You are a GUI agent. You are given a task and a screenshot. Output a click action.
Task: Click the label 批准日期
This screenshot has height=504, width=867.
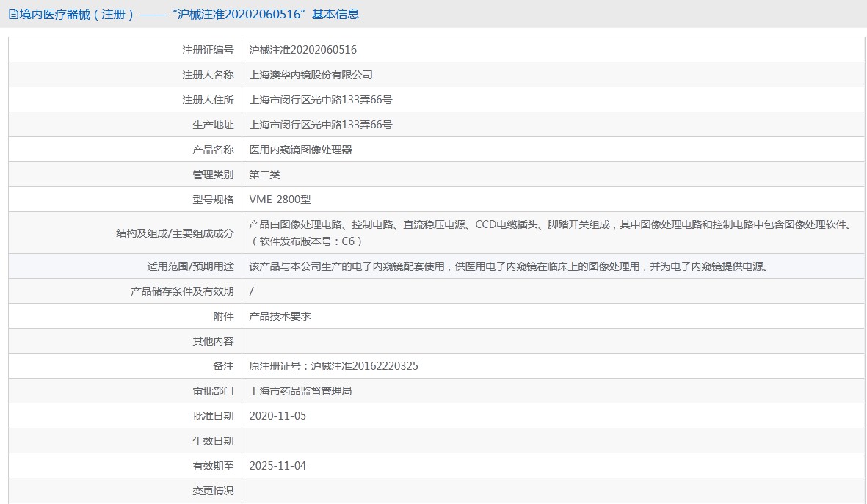pos(213,415)
